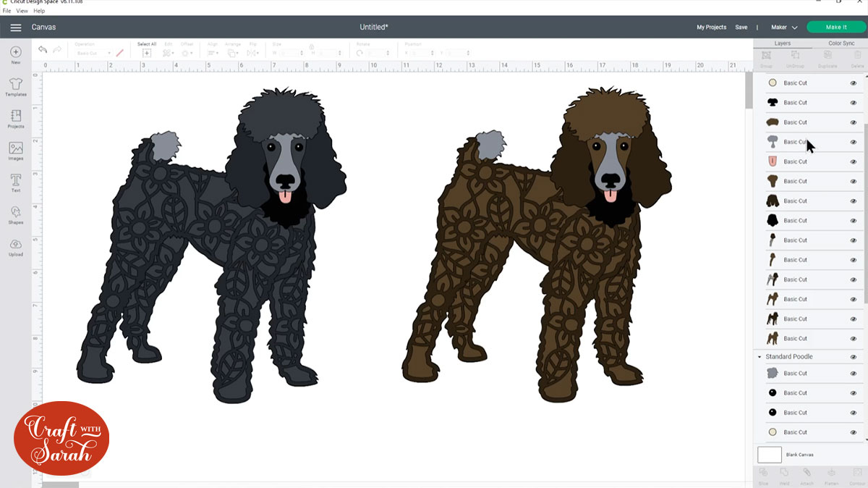Click the Undo arrow in toolbar
The width and height of the screenshot is (868, 488).
[43, 50]
